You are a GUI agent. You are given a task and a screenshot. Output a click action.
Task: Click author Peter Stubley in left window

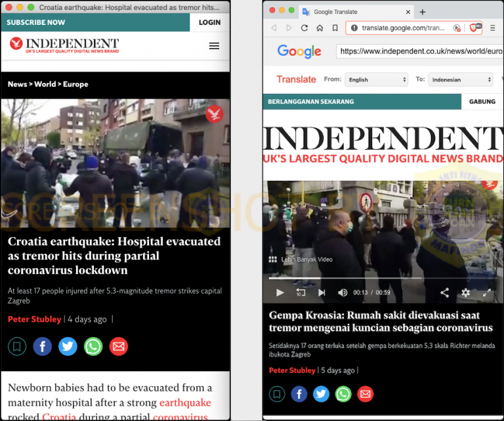coord(34,319)
